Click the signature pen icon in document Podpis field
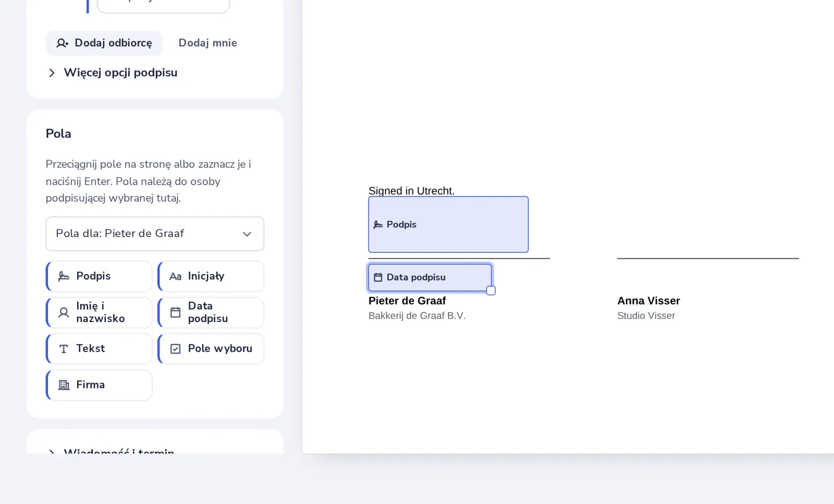 (378, 225)
